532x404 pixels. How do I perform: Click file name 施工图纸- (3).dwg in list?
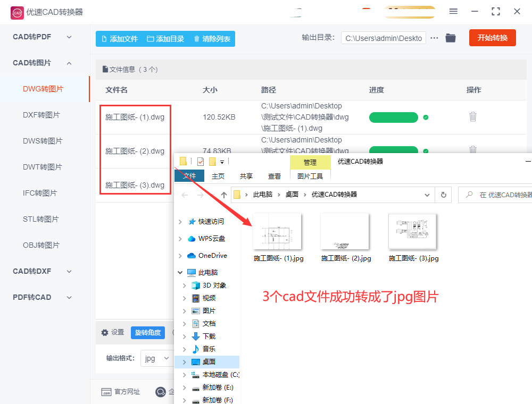(x=135, y=185)
